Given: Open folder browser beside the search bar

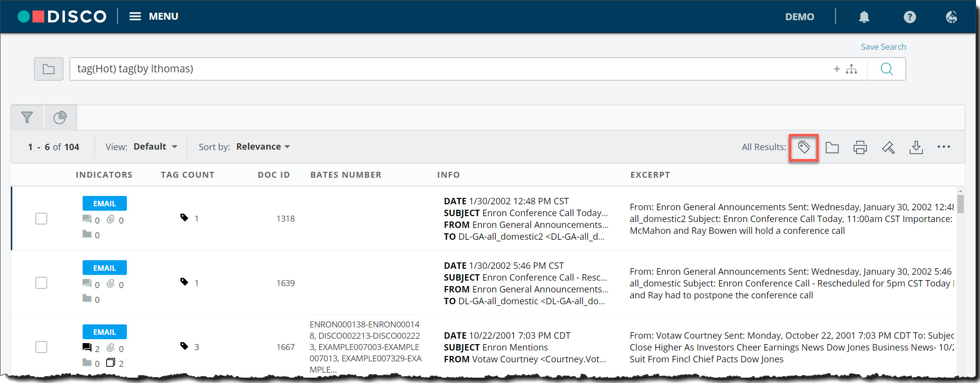Looking at the screenshot, I should [x=49, y=69].
